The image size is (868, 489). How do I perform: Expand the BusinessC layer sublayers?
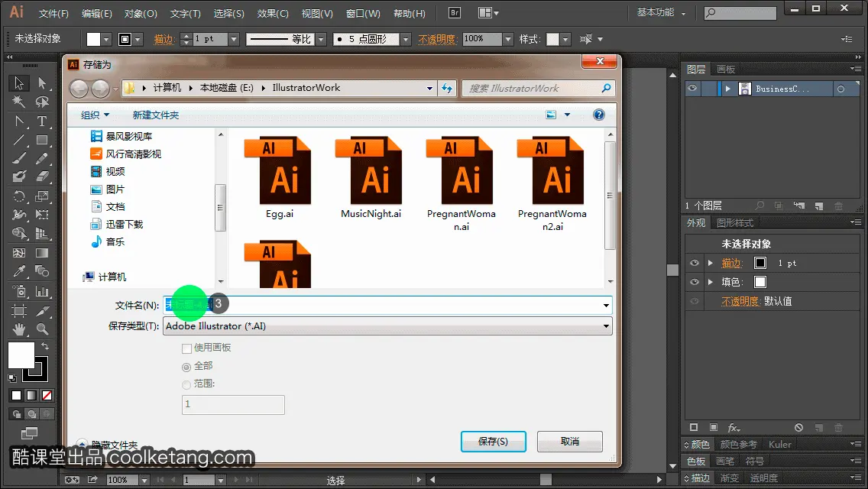coord(728,89)
